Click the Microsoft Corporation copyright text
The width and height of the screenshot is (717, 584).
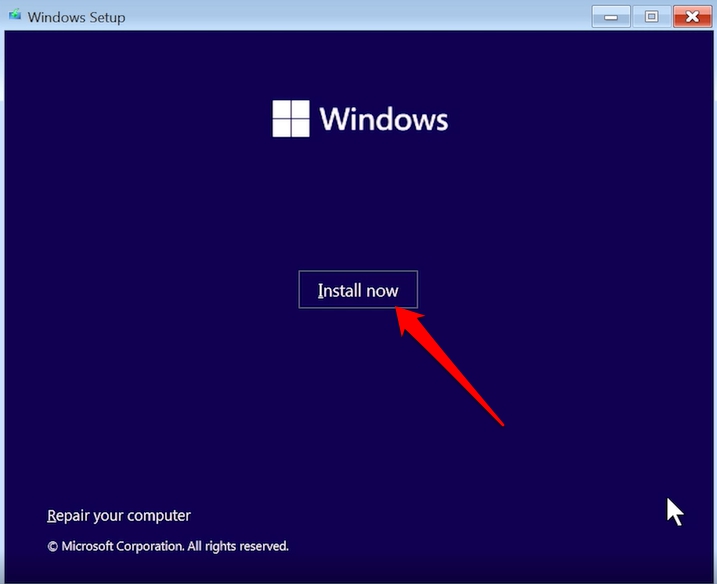(168, 546)
